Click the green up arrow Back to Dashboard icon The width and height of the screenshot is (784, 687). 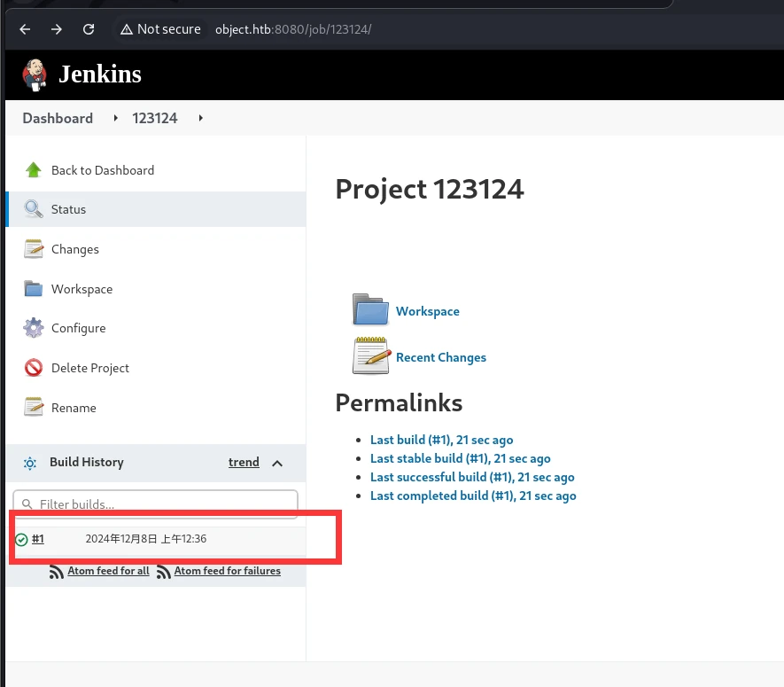pyautogui.click(x=34, y=170)
